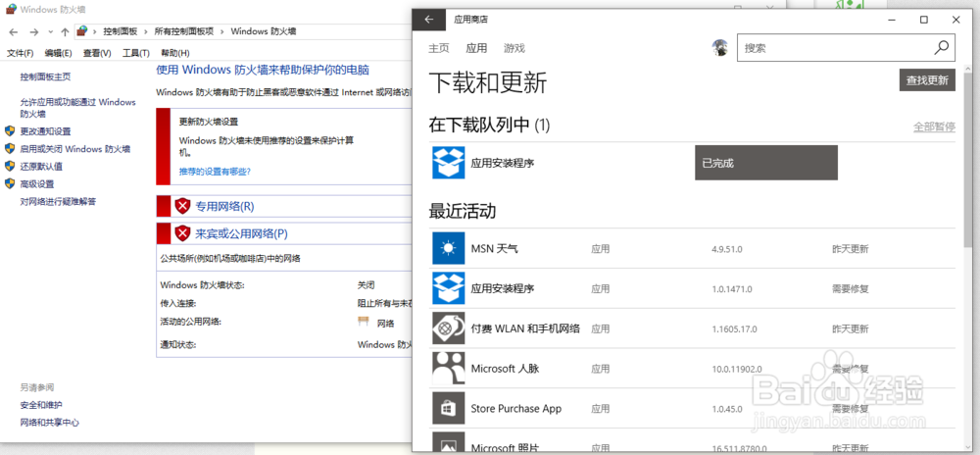Screen dimensions: 980x455
Task: Click the red shield icon beside 来宾或公用网络
Action: (x=182, y=233)
